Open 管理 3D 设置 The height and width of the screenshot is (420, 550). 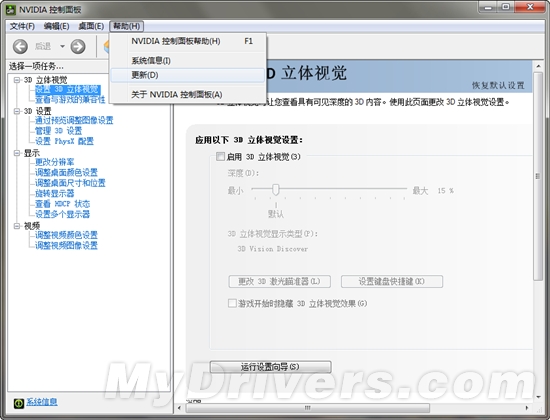tap(58, 131)
